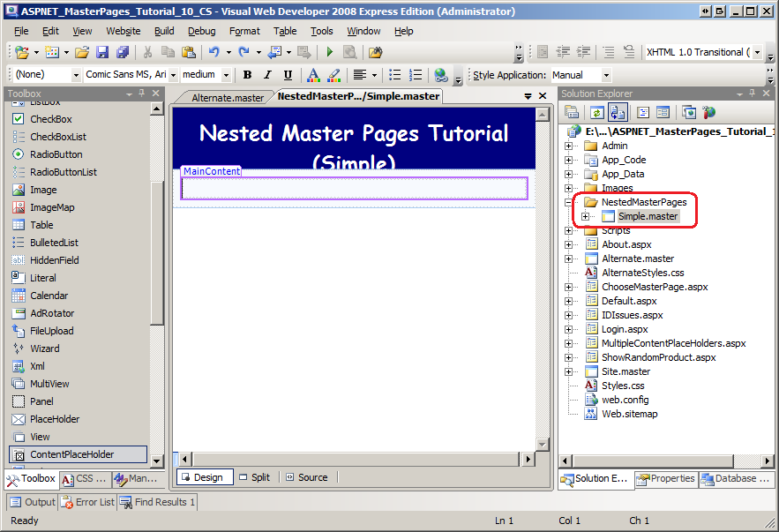Click the Open File folder icon

[x=81, y=53]
